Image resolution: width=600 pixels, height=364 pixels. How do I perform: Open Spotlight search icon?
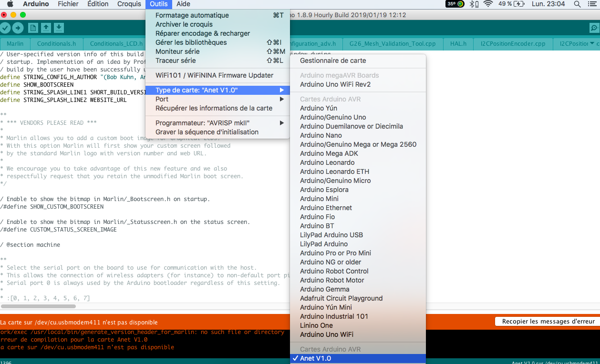(x=577, y=4)
